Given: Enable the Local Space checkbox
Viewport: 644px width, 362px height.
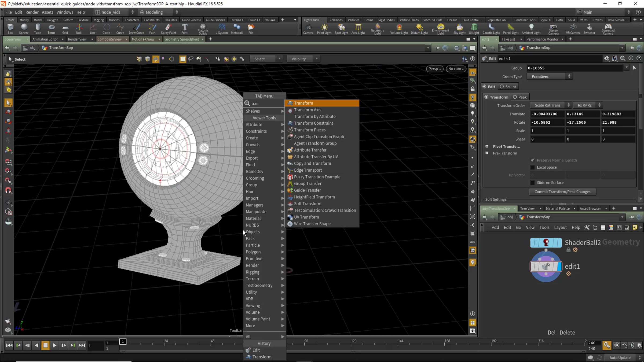Looking at the screenshot, I should [x=533, y=167].
